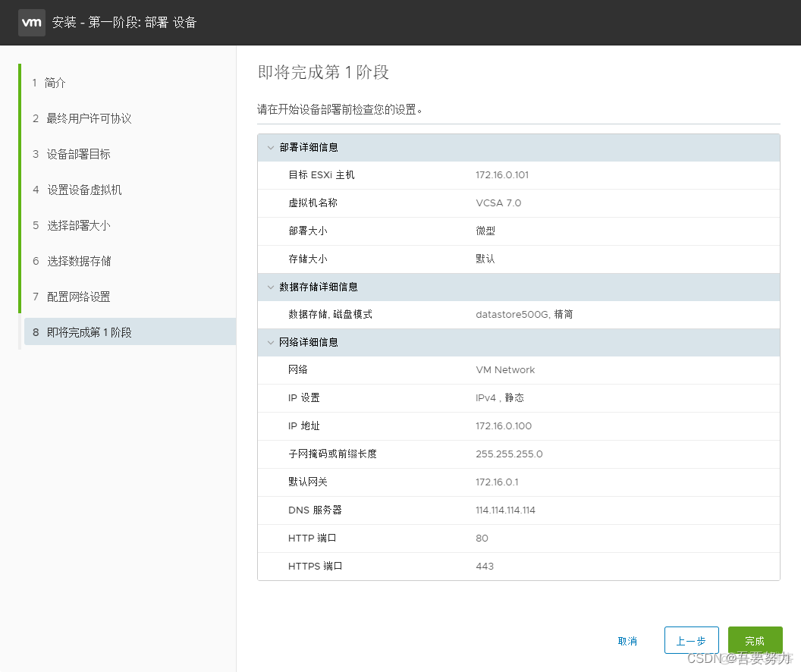
Task: Go to step 1 简介
Action: (49, 83)
